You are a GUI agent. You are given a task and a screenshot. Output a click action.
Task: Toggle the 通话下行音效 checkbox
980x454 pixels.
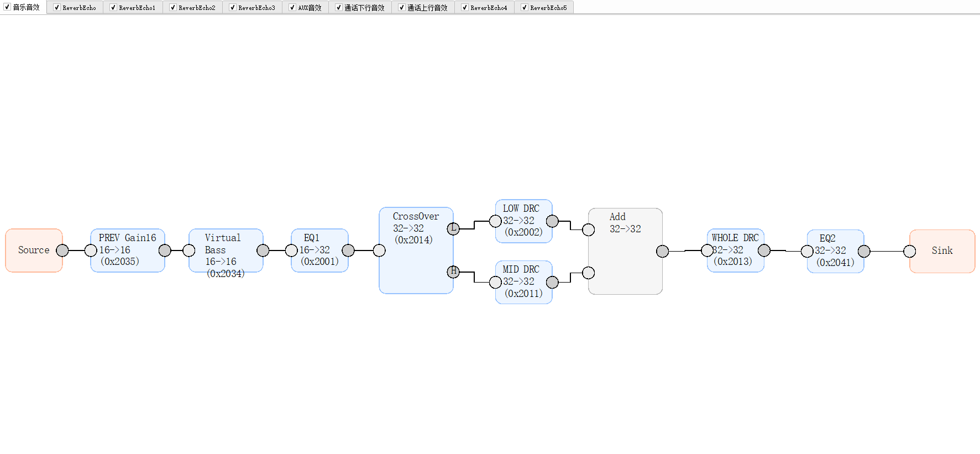click(339, 8)
